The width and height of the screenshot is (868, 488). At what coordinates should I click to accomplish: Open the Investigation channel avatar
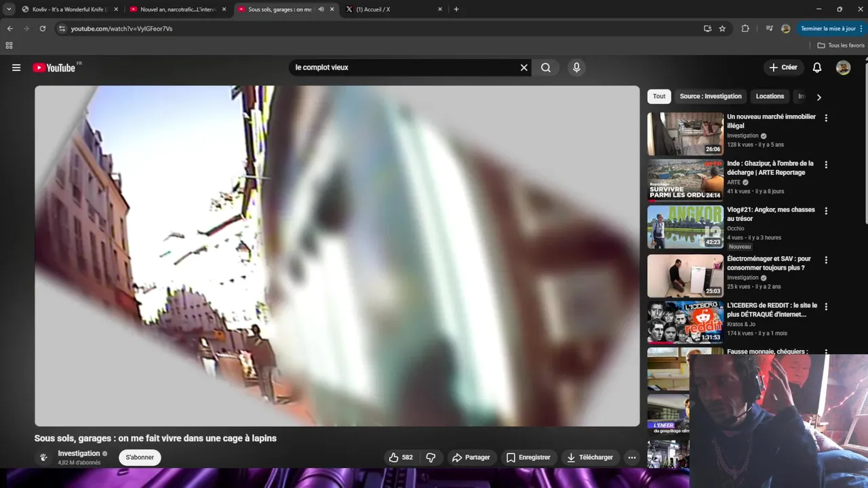tap(43, 457)
